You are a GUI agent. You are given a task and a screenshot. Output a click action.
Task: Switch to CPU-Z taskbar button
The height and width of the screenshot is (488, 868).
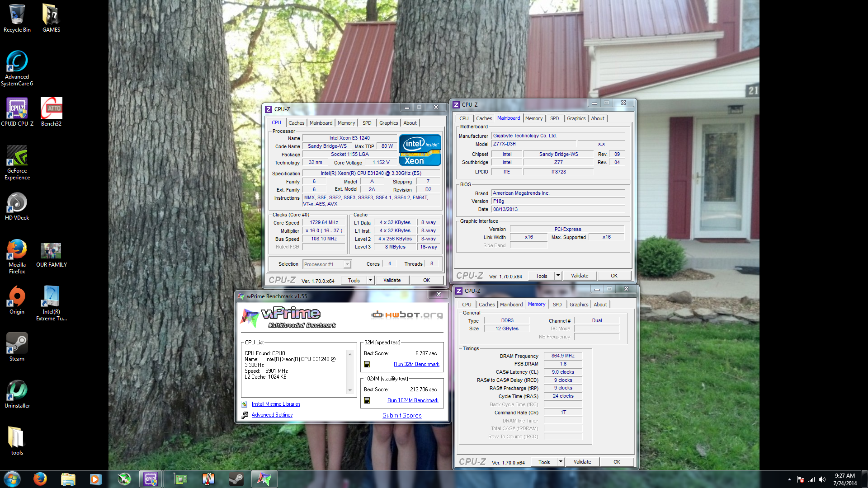[151, 479]
